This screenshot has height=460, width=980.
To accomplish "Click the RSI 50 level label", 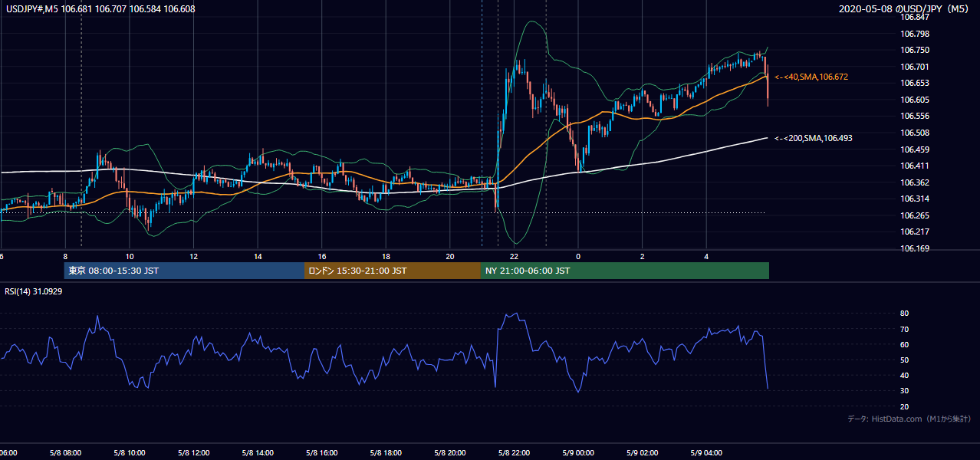I will (905, 360).
